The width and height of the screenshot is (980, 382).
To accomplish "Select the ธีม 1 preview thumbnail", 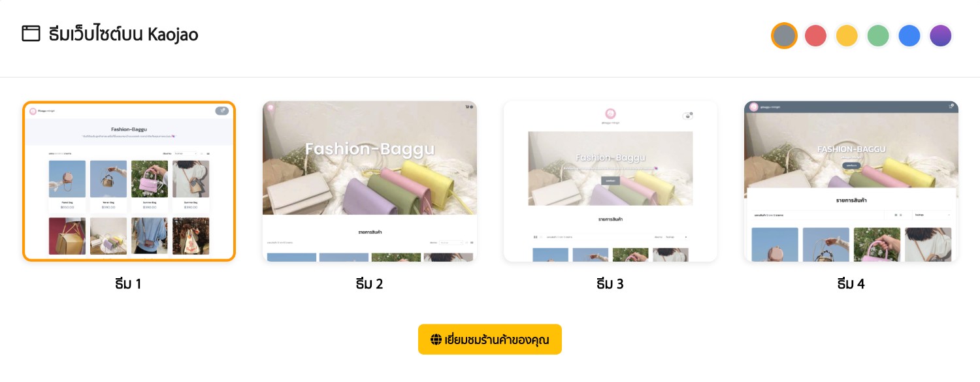I will (129, 182).
